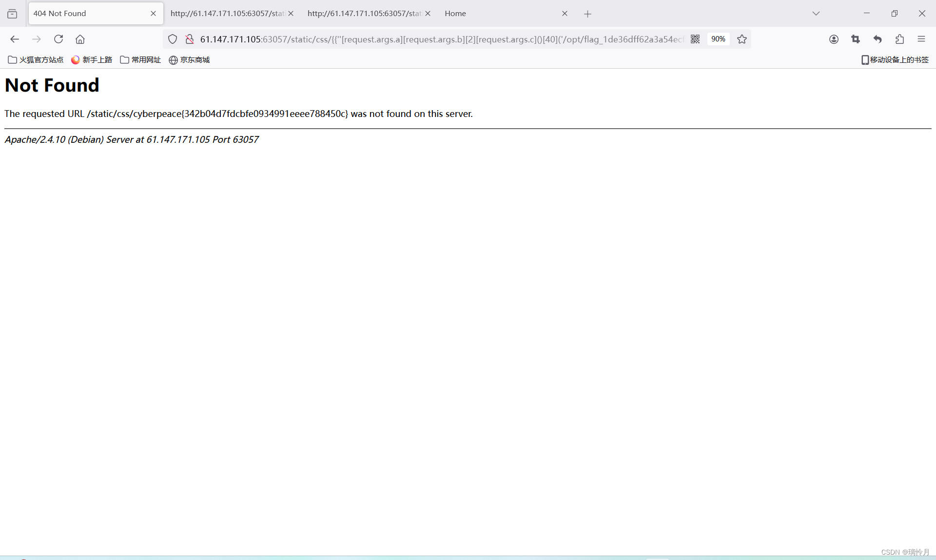Viewport: 936px width, 560px height.
Task: Click the insecure connection lock icon
Action: tap(190, 39)
